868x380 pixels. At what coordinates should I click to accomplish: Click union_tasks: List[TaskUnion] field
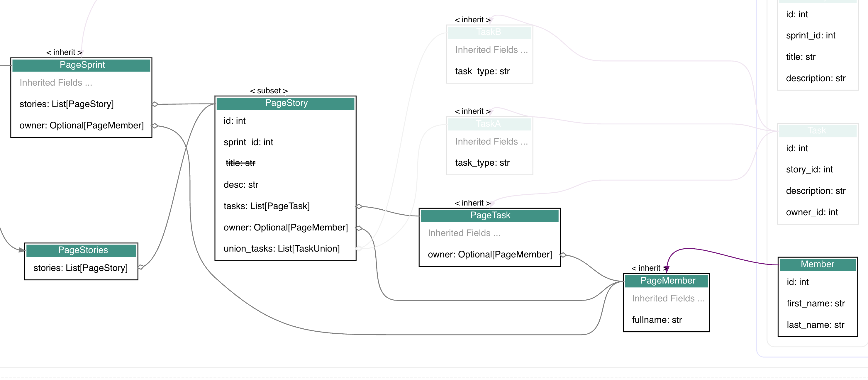(x=281, y=249)
